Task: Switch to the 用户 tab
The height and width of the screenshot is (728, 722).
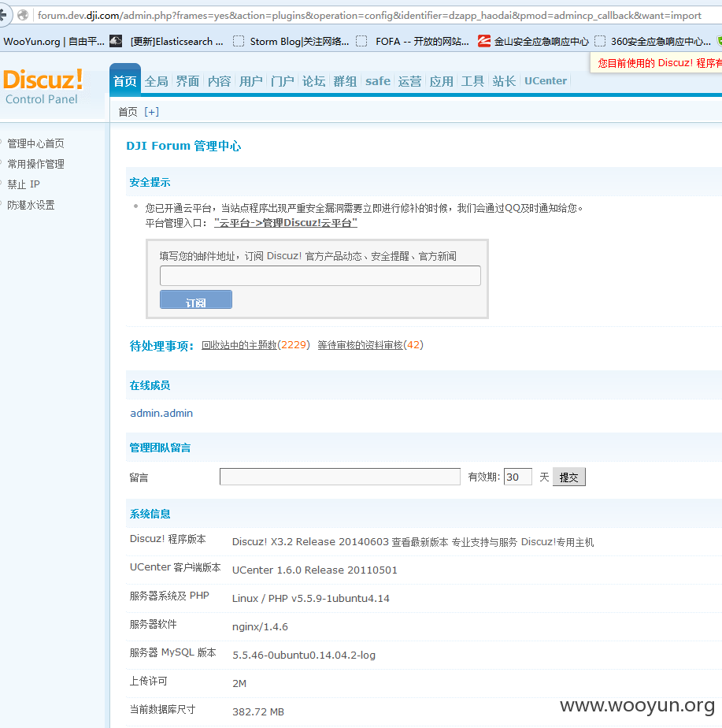Action: pyautogui.click(x=250, y=81)
